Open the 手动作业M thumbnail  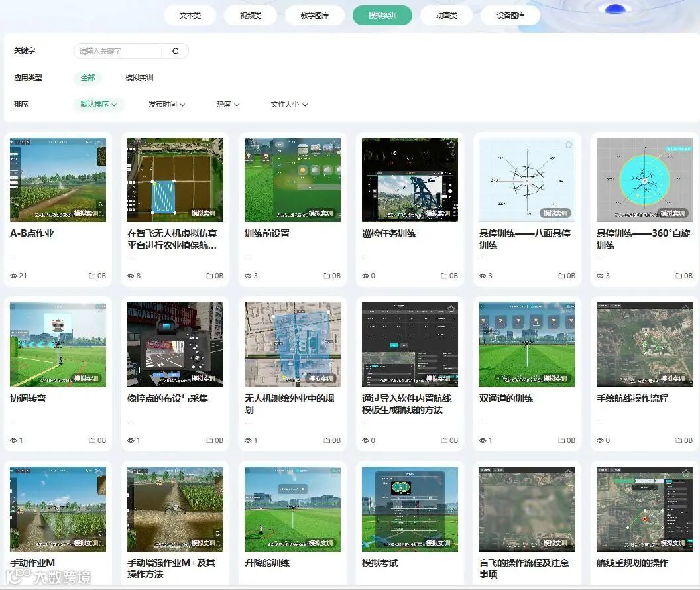[x=58, y=509]
